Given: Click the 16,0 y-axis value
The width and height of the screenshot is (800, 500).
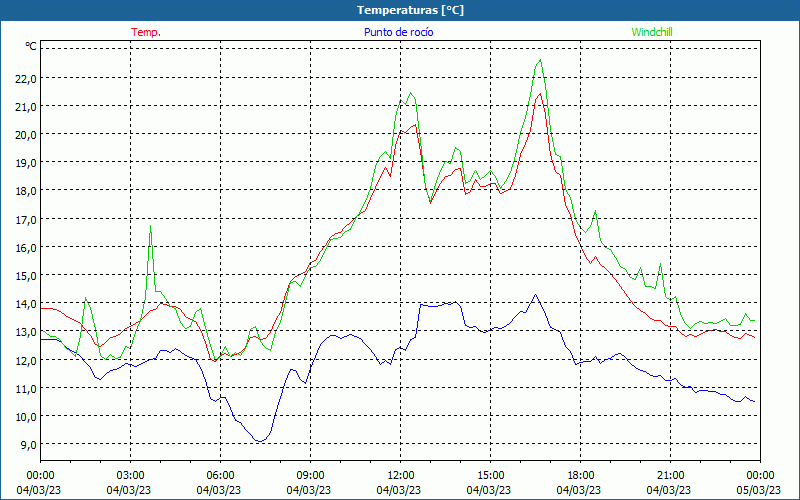Looking at the screenshot, I should [27, 247].
